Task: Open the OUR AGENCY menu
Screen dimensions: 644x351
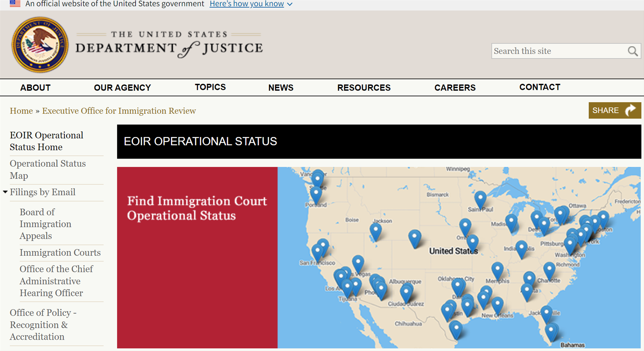Action: click(122, 87)
